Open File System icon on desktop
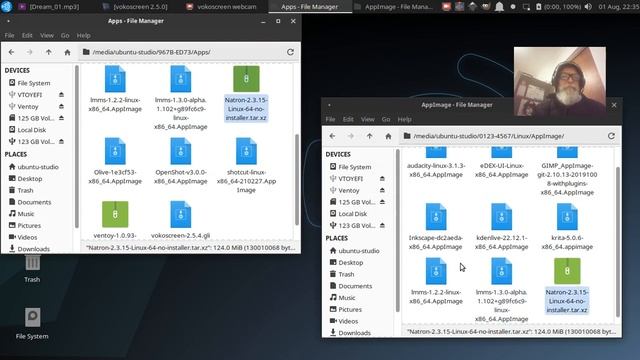The width and height of the screenshot is (640, 360). 32,324
